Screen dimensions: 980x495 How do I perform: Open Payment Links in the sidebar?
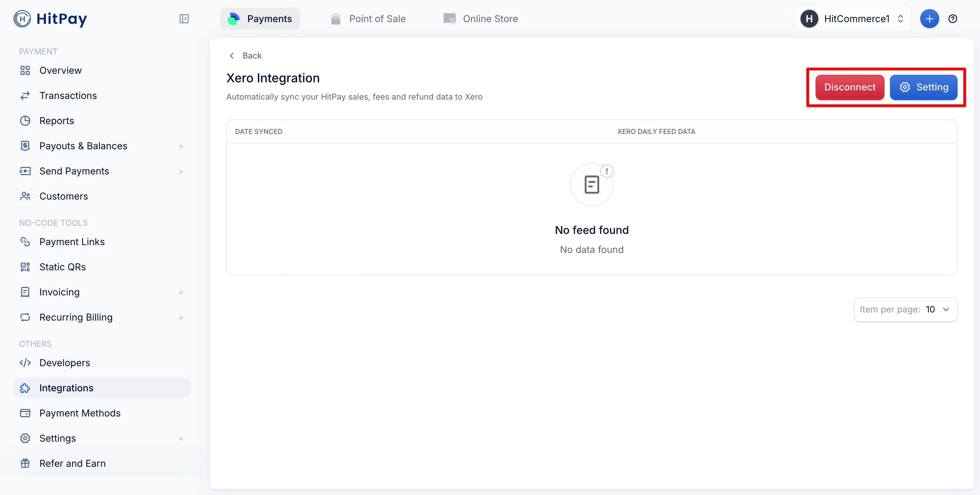click(102, 242)
